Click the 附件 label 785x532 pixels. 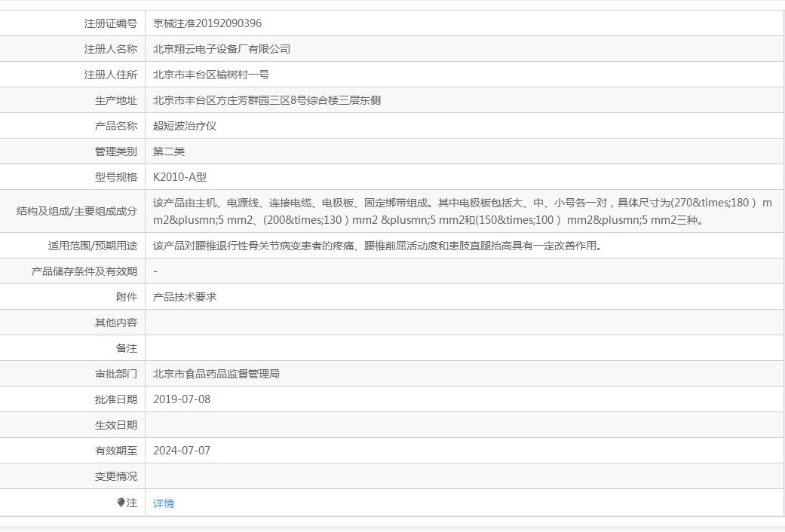click(x=127, y=298)
